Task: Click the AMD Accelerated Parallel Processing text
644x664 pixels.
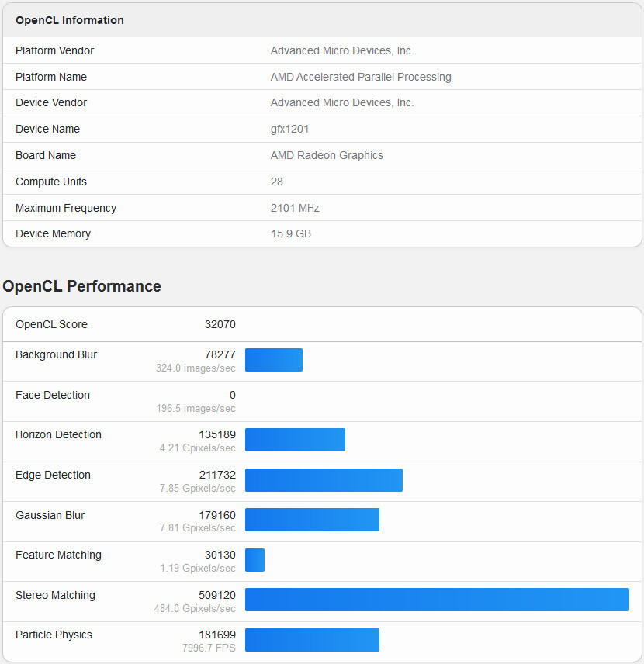Action: coord(361,77)
